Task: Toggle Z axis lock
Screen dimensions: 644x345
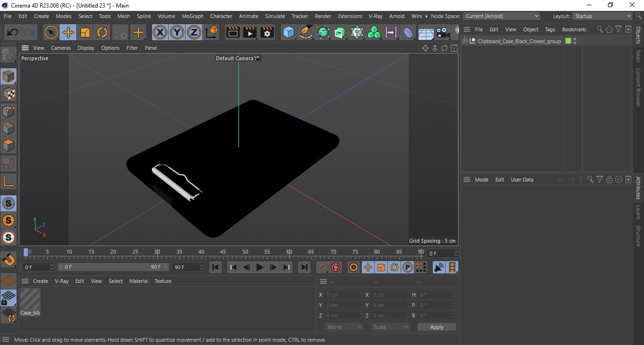Action: click(x=194, y=32)
